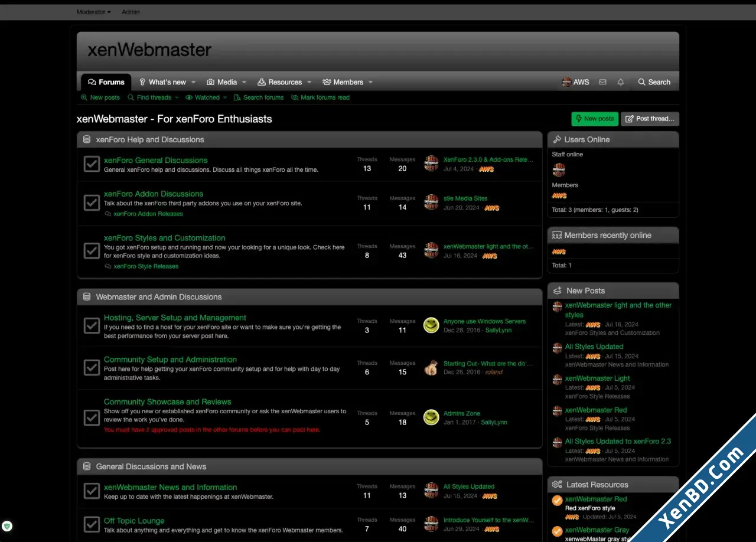Click avatar beside XenForo 2.3.0 & Add-ons post
This screenshot has height=542, width=756.
pos(431,164)
